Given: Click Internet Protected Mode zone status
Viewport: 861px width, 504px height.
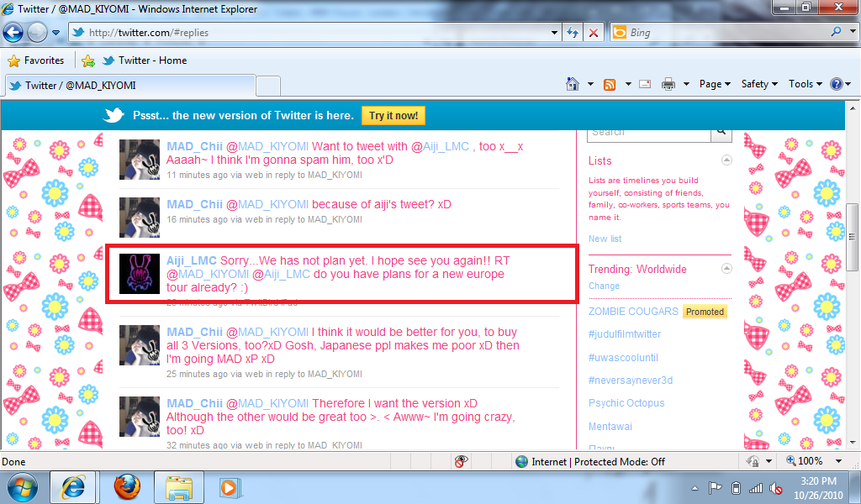Looking at the screenshot, I should pos(591,462).
